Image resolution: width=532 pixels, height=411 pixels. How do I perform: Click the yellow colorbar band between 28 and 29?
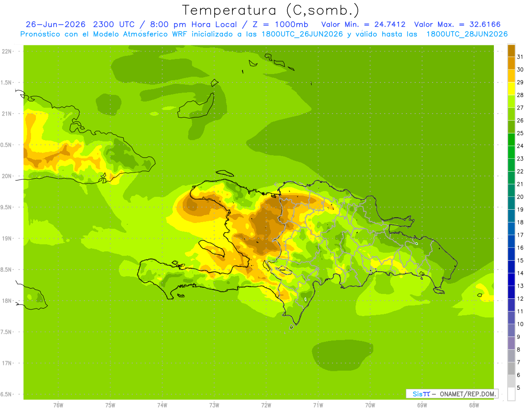(x=511, y=88)
